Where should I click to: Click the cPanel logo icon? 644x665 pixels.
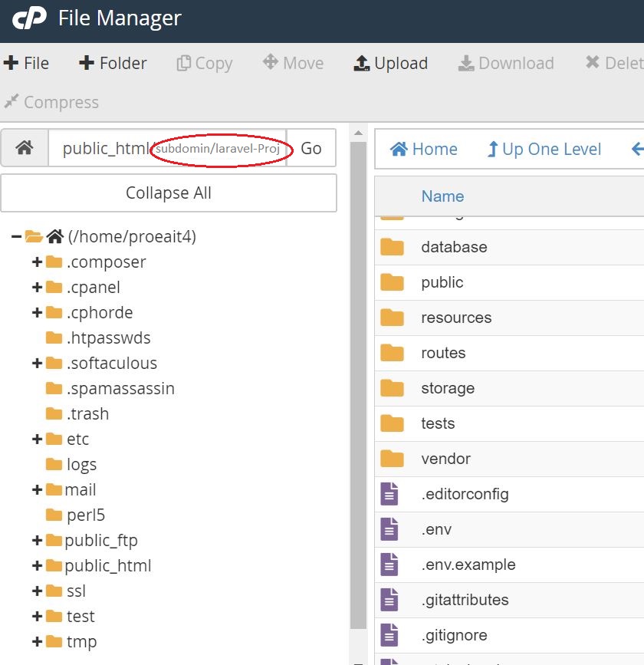click(29, 18)
